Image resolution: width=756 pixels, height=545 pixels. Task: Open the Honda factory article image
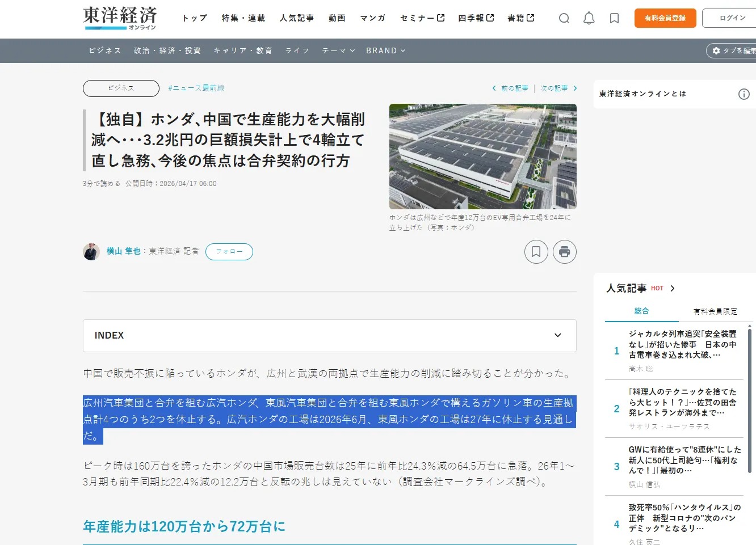pyautogui.click(x=483, y=157)
